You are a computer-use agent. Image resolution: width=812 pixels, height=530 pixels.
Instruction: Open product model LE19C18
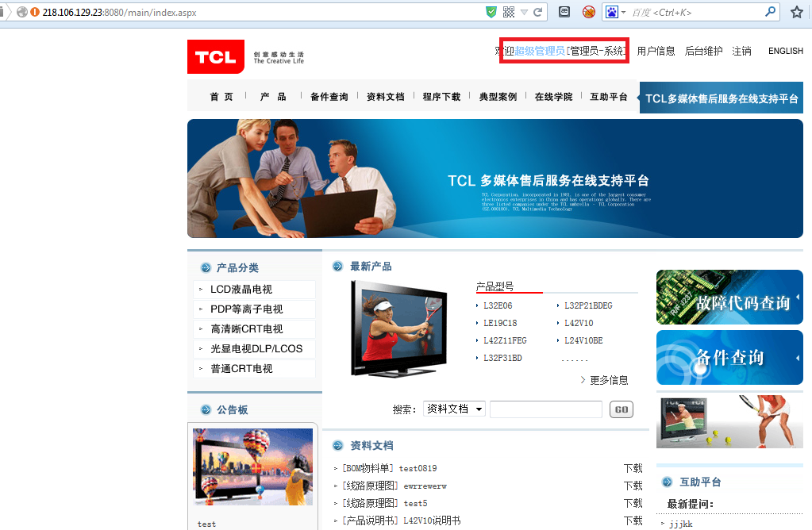click(500, 323)
